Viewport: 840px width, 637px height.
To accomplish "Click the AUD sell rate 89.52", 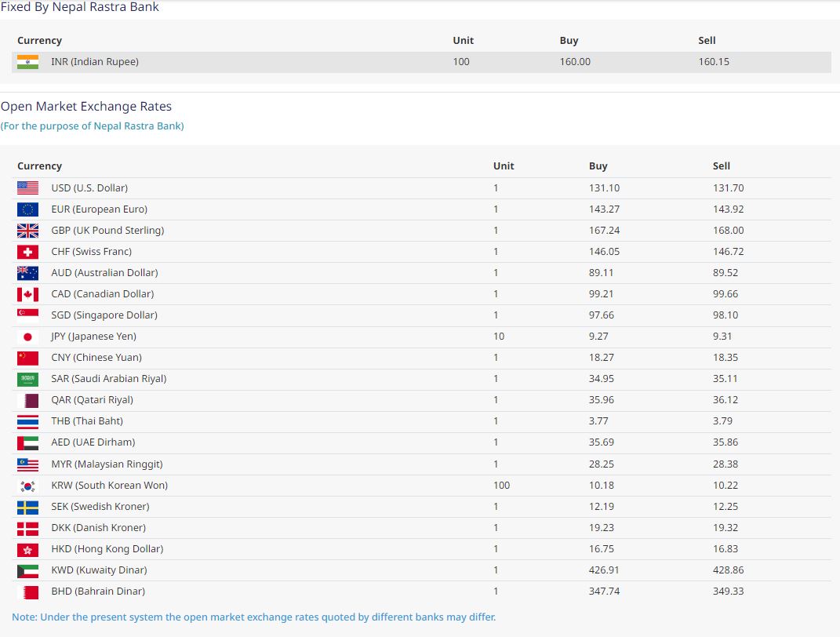I will pyautogui.click(x=725, y=273).
